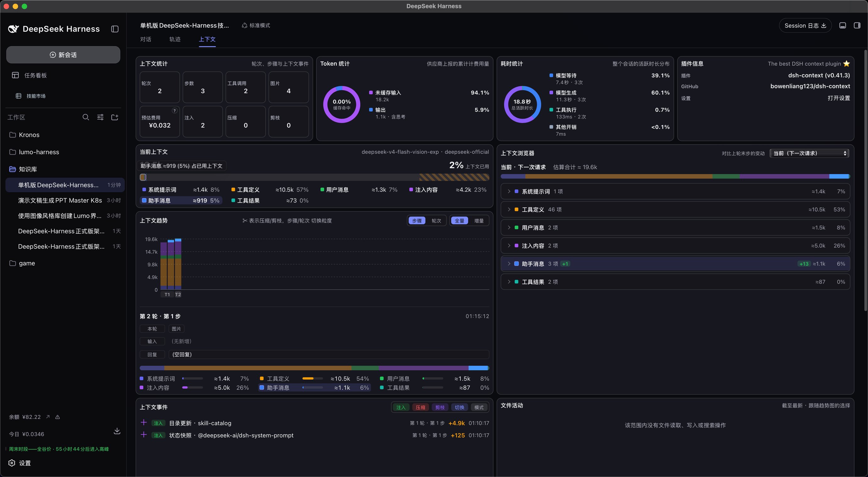Click plugin name dsh-context (v0.41.3)
The width and height of the screenshot is (868, 477).
(819, 75)
